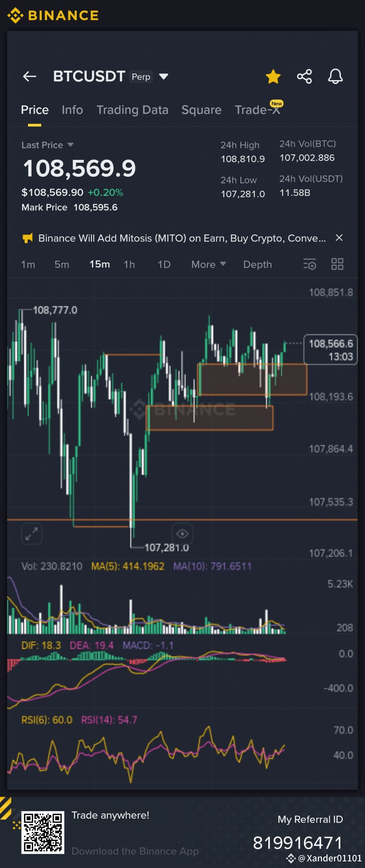Open the chart layout grid icon
Screen dimensions: 365x868
[x=337, y=264]
